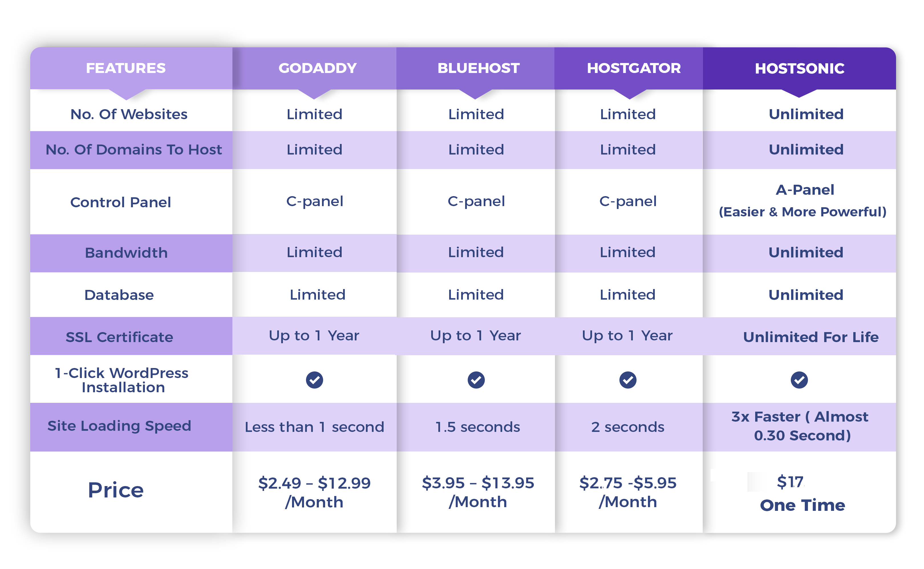Image resolution: width=924 pixels, height=569 pixels.
Task: Select the FEATURES column header
Action: 126,68
